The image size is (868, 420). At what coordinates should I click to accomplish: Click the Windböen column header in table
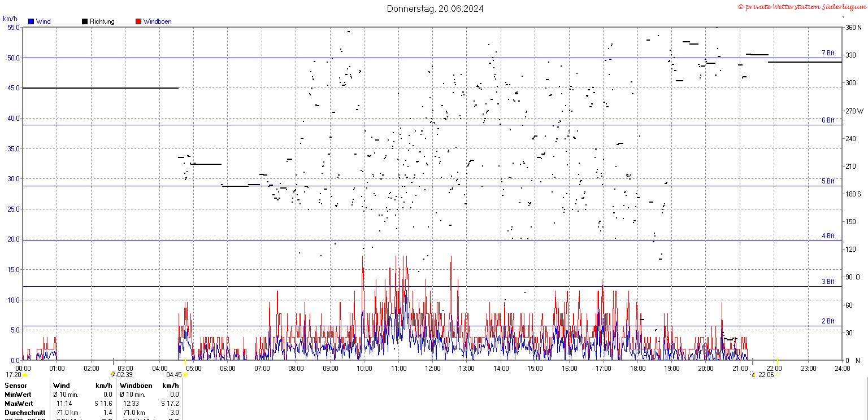tap(136, 386)
